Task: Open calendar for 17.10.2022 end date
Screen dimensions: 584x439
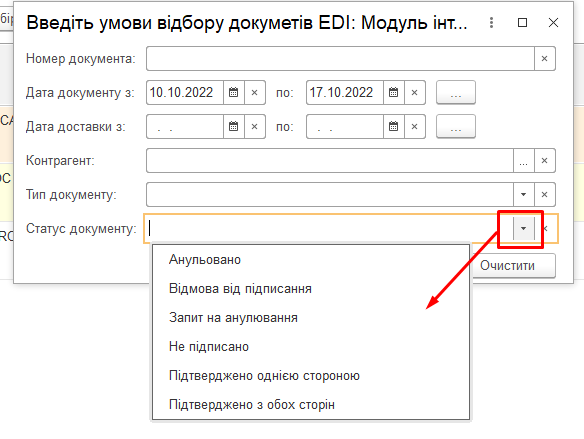Action: 393,92
